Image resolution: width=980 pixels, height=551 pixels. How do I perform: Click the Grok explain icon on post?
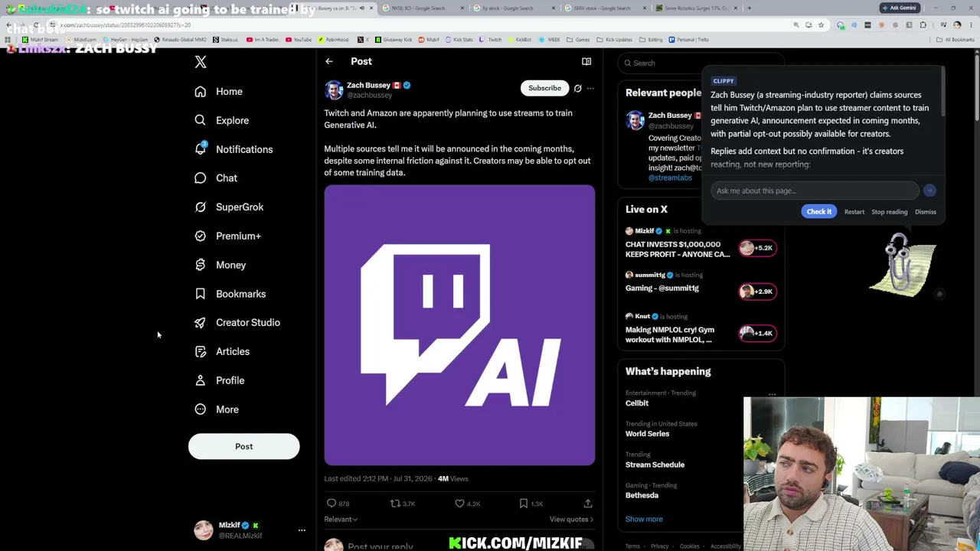[578, 88]
